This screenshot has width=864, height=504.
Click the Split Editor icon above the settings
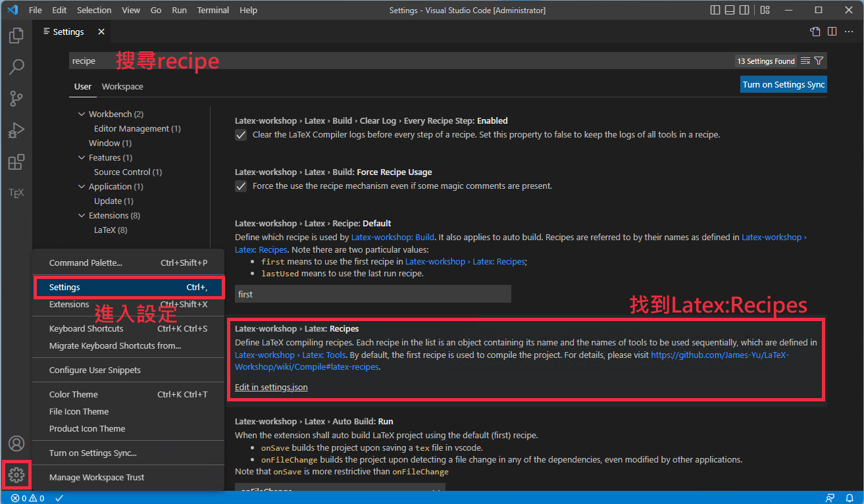click(832, 31)
